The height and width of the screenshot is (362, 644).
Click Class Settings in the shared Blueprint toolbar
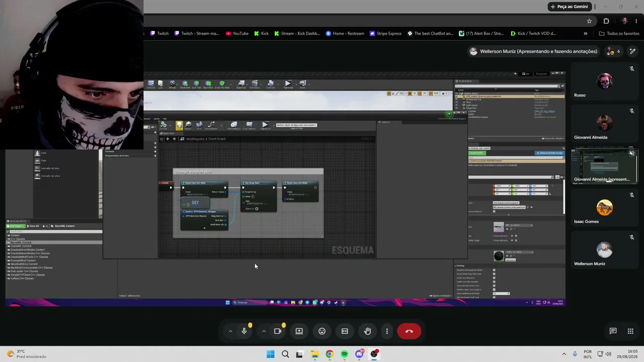point(233,125)
